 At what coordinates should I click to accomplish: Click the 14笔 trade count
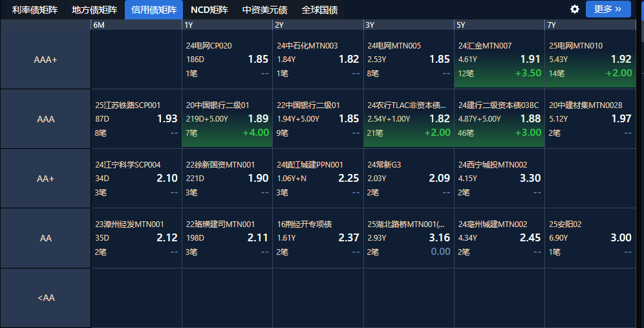coord(557,74)
